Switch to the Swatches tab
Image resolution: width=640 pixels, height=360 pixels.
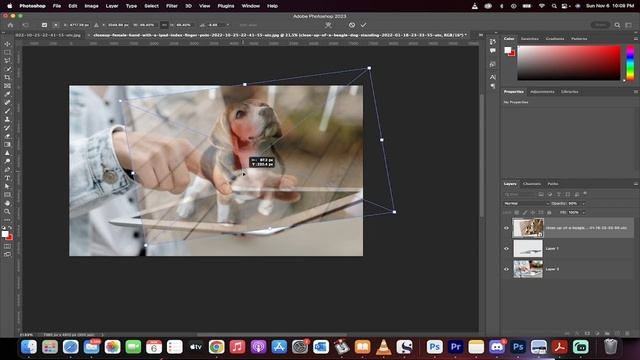[530, 39]
